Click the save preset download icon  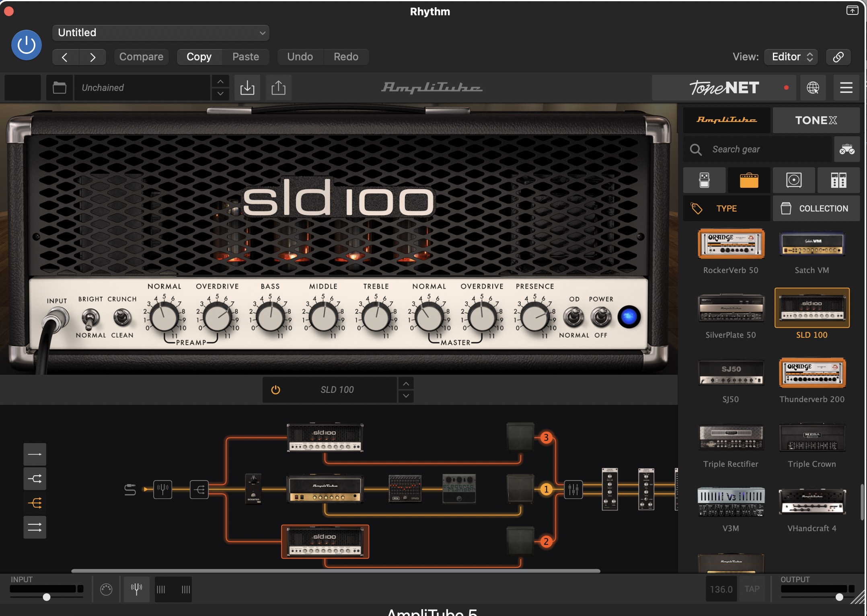pos(247,87)
